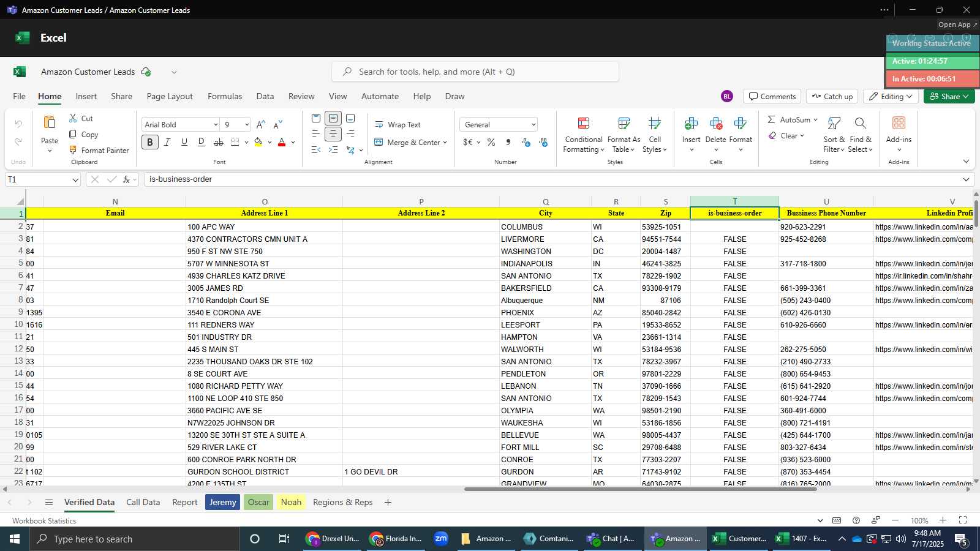
Task: Click the Decrease Decimal icon
Action: [x=543, y=142]
